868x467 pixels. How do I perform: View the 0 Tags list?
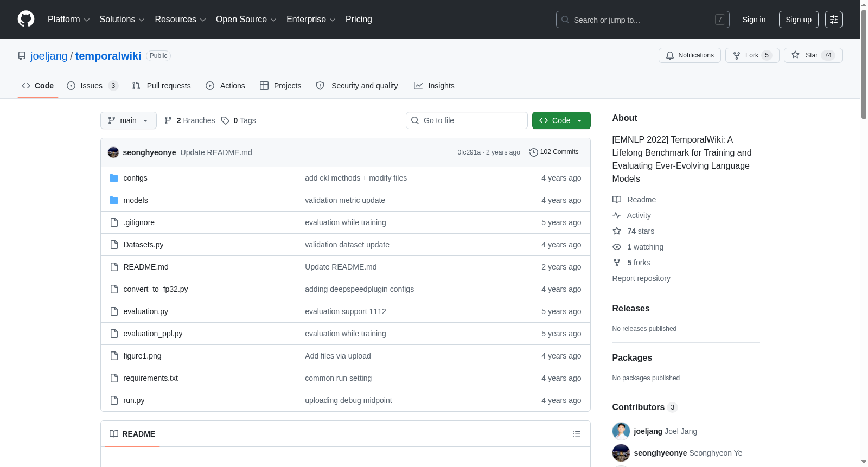[239, 120]
